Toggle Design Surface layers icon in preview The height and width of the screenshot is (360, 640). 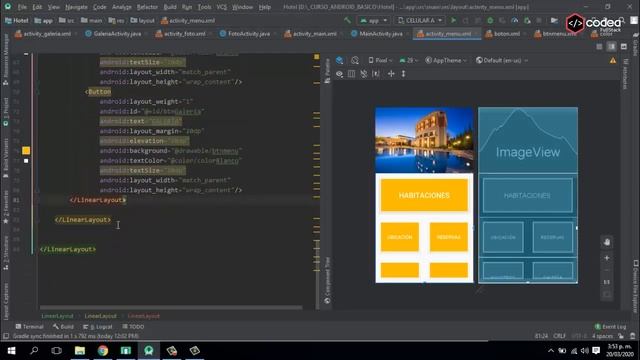[339, 60]
